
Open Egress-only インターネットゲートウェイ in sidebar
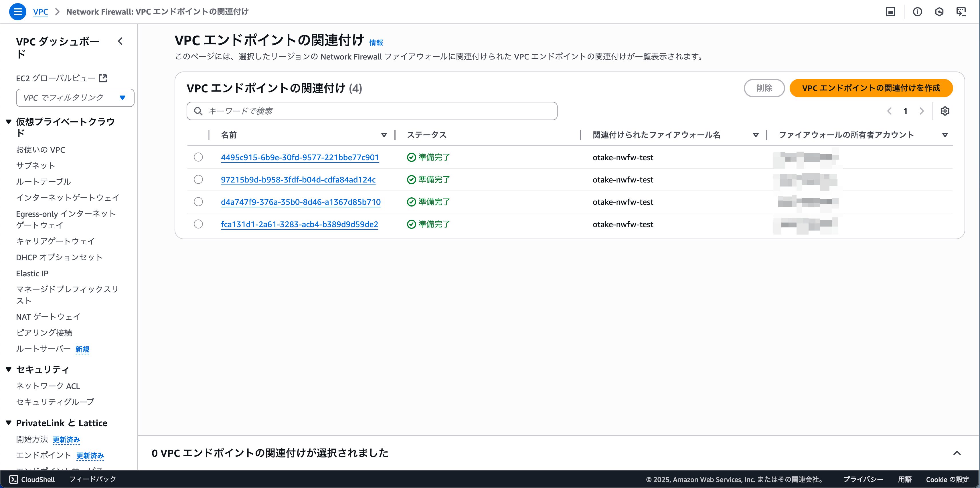66,219
